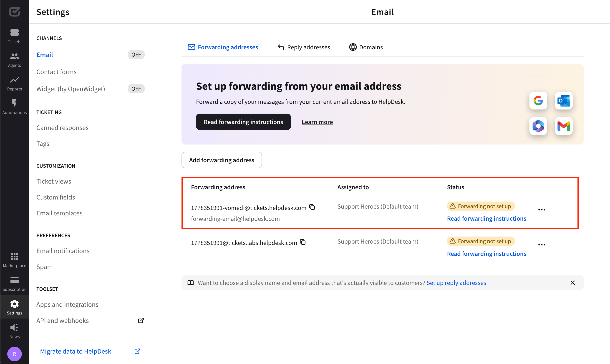Click the Marketplace icon in sidebar
This screenshot has width=610, height=364.
[14, 256]
